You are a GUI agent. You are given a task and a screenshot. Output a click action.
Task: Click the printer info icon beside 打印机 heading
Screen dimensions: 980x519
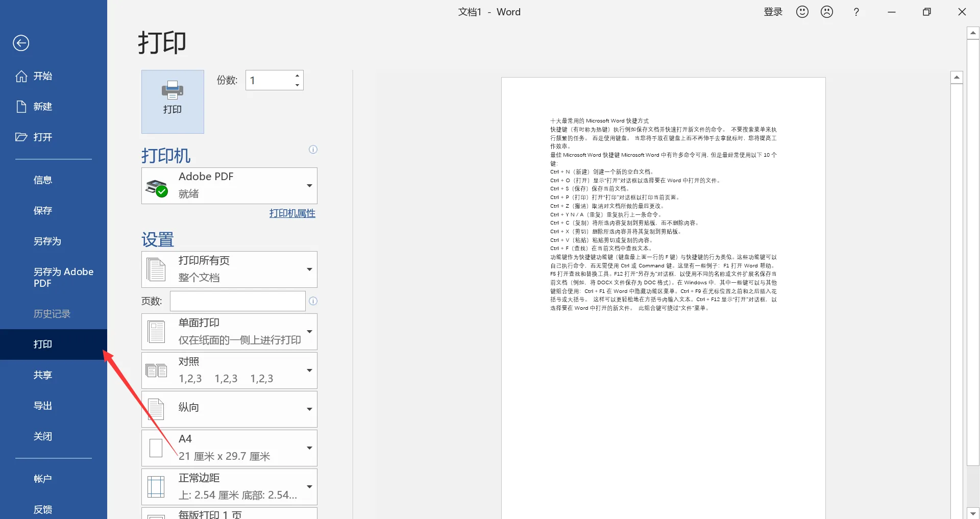[x=313, y=150]
